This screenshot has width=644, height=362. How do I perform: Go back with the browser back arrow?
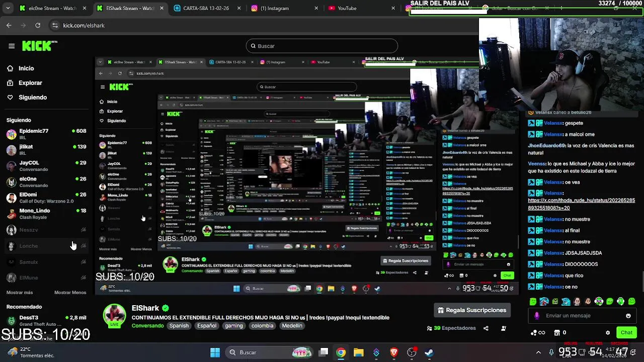tap(9, 25)
